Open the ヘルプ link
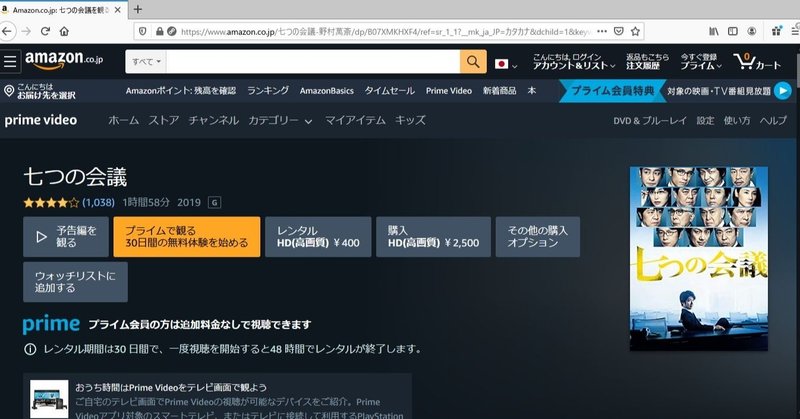The height and width of the screenshot is (419, 800). 773,121
